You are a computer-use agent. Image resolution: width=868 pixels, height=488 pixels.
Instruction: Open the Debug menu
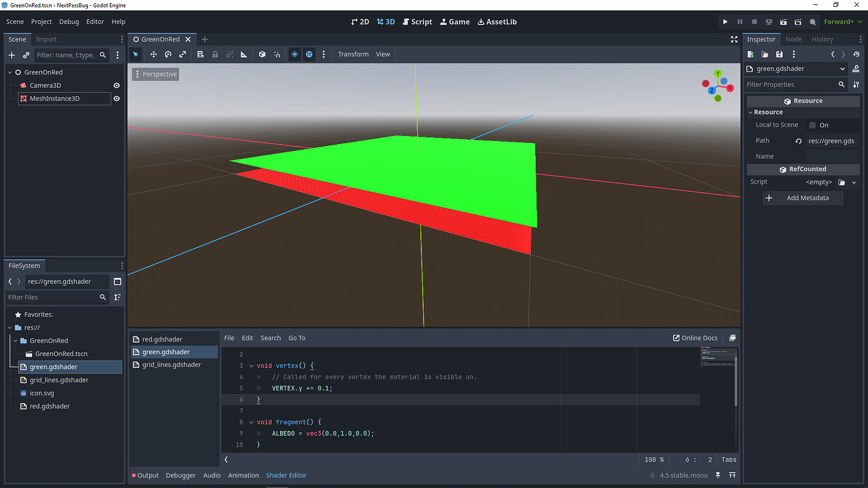pyautogui.click(x=69, y=21)
